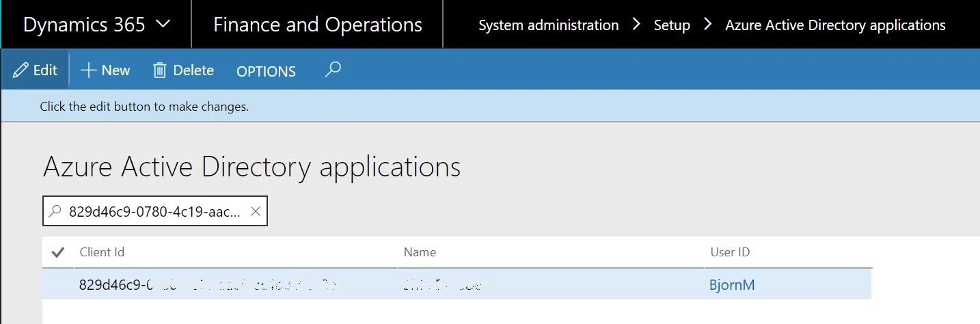Click the plus icon beside New

coord(87,70)
